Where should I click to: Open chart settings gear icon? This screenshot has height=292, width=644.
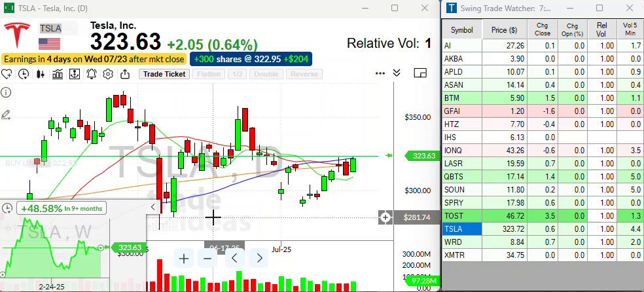[108, 75]
